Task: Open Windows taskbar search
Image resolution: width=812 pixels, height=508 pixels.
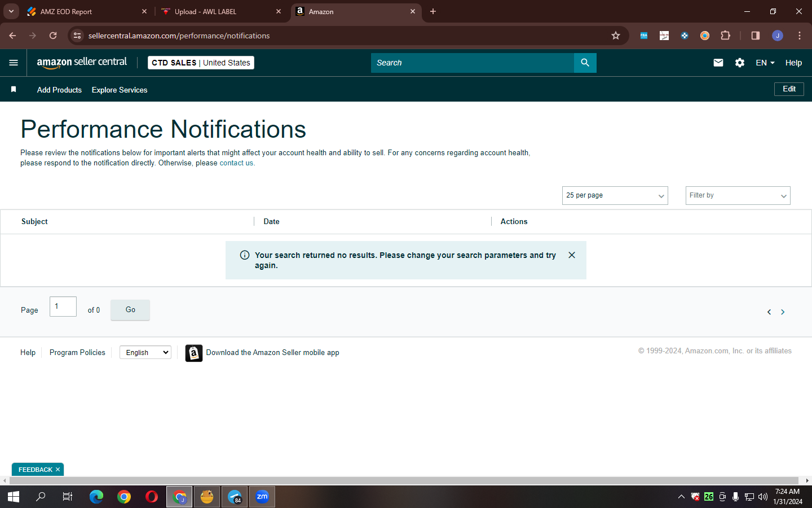Action: (41, 497)
